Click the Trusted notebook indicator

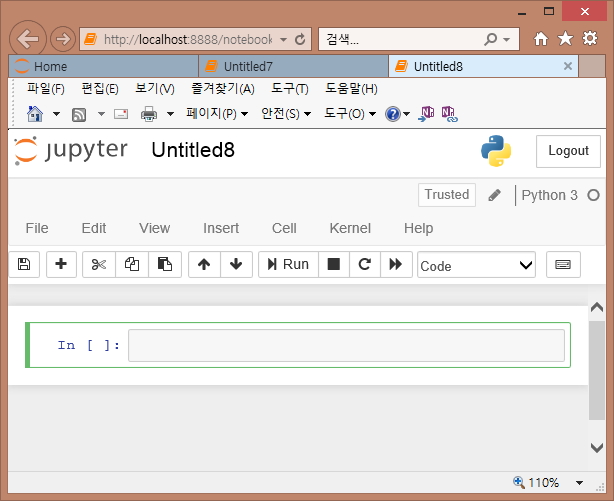447,195
